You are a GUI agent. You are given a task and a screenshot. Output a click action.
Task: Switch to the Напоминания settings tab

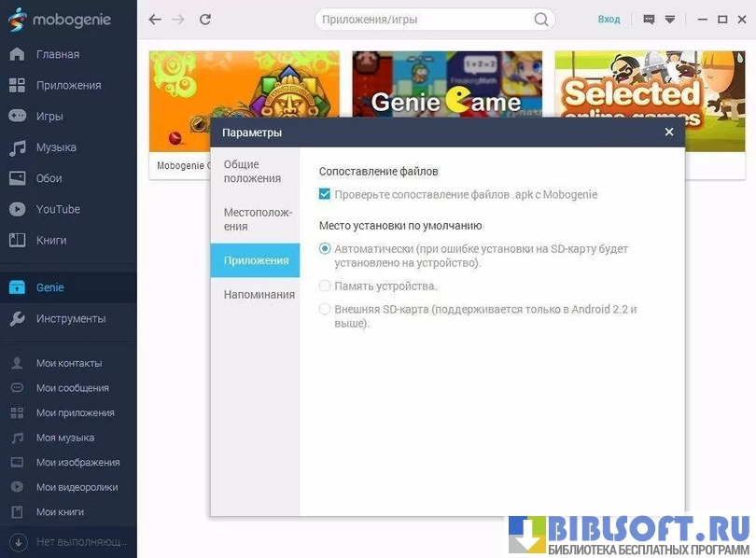259,295
